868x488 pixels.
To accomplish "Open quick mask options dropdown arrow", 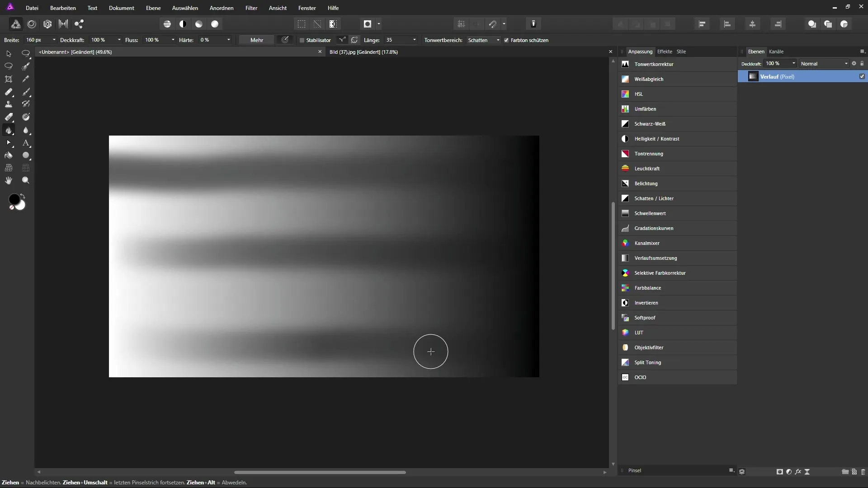I will click(379, 24).
